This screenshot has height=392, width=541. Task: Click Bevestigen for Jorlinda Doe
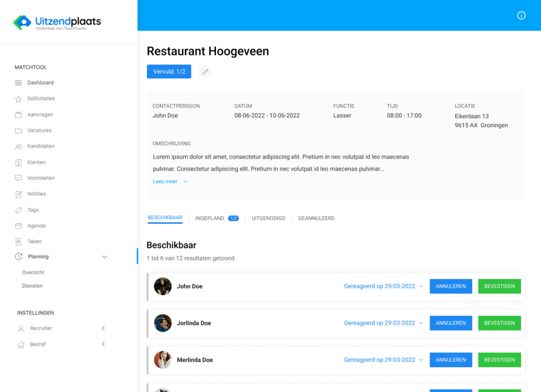click(x=499, y=323)
